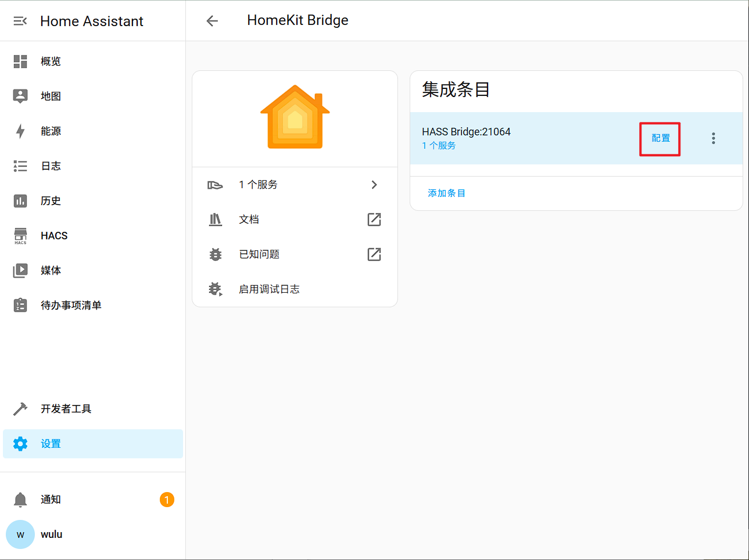749x560 pixels.
Task: Click the 添加条目 button
Action: [446, 193]
